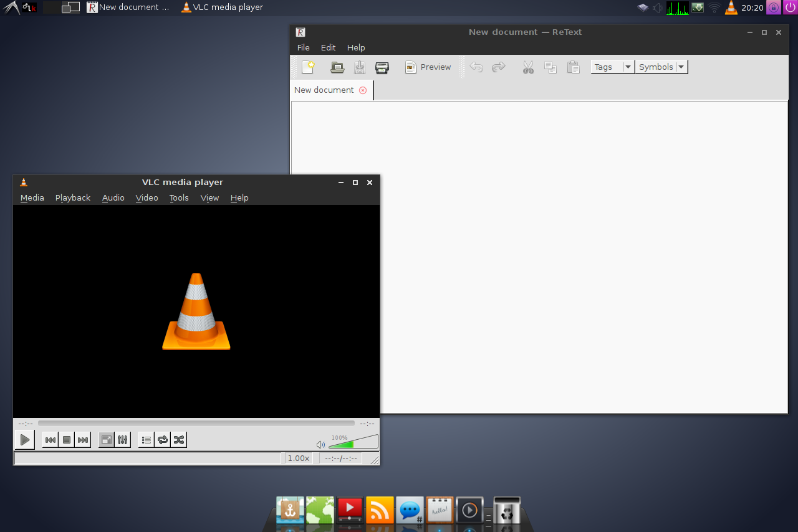Click the 1.00x playback speed indicator
The height and width of the screenshot is (532, 798).
click(x=298, y=458)
